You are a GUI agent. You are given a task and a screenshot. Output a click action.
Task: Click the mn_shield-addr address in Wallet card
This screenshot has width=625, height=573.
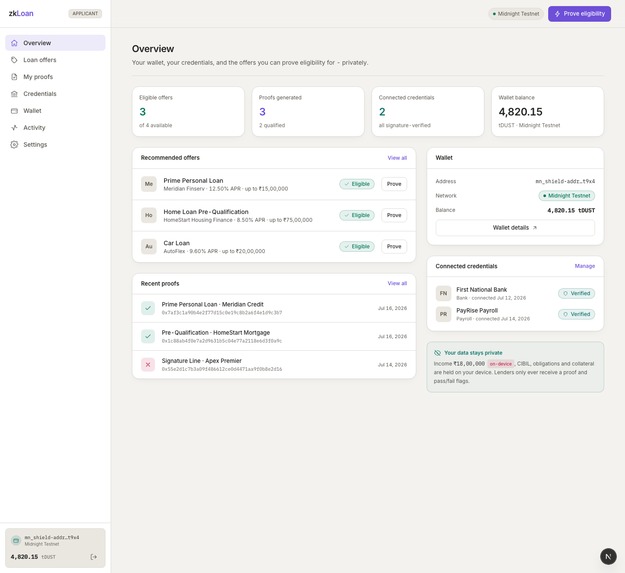pos(565,181)
